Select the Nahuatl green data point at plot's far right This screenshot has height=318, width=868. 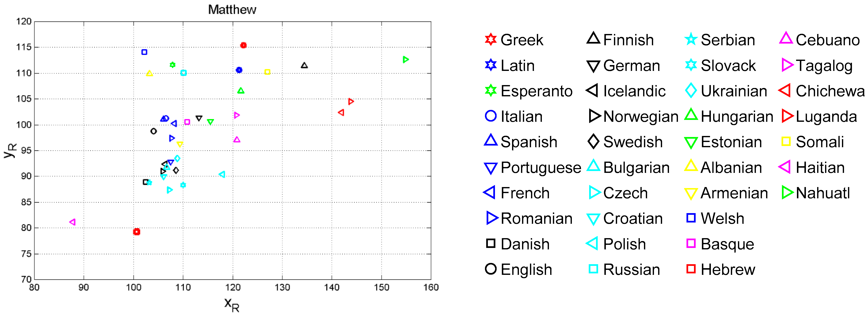click(x=406, y=60)
